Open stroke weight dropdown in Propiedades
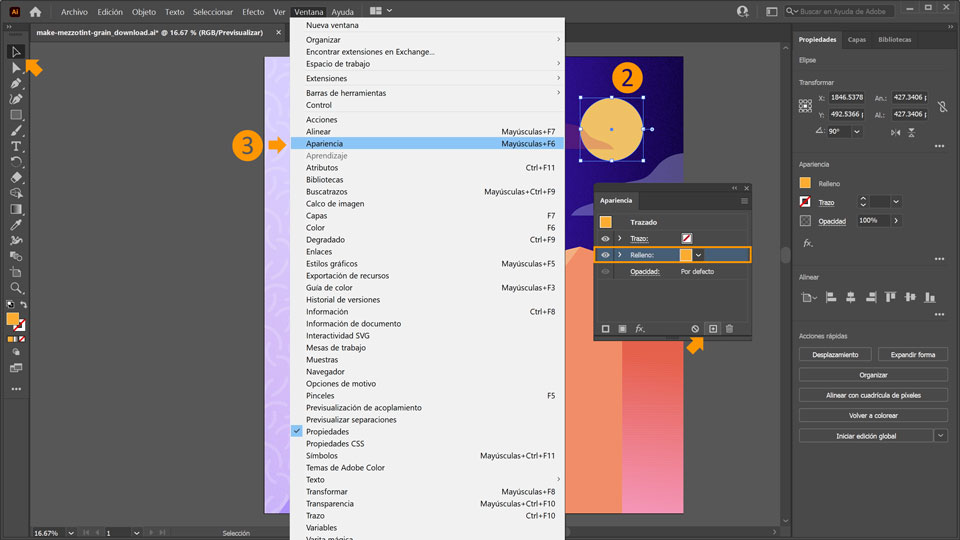960x540 pixels. click(x=896, y=201)
